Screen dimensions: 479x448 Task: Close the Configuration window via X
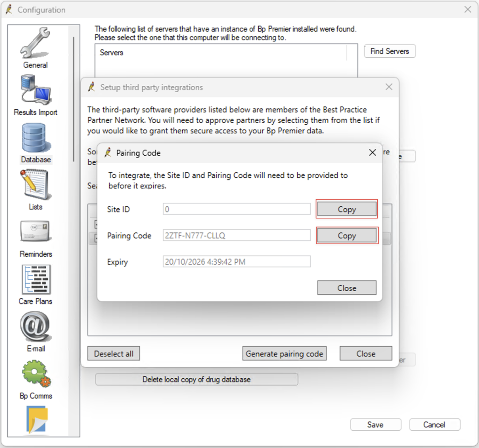coord(468,9)
